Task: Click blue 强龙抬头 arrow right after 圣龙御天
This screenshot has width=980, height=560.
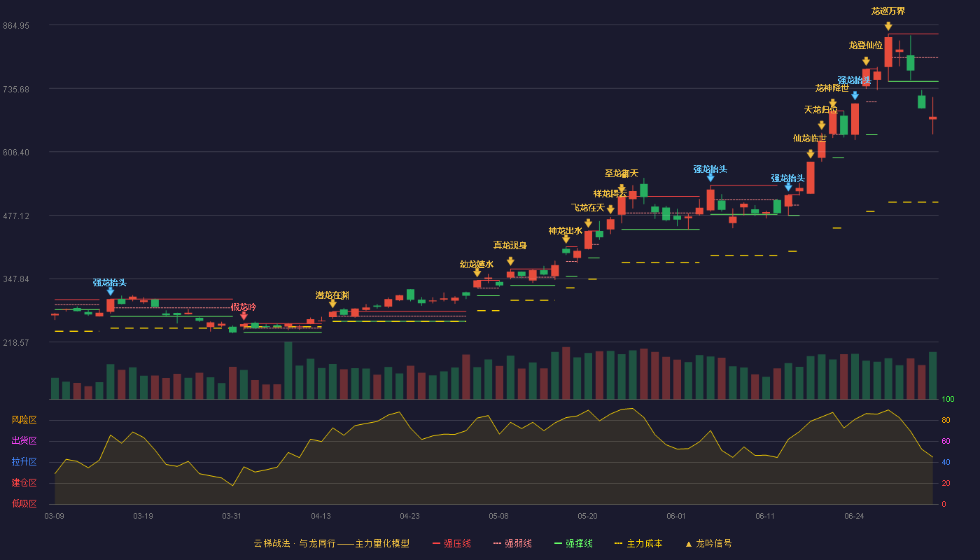Action: [710, 178]
